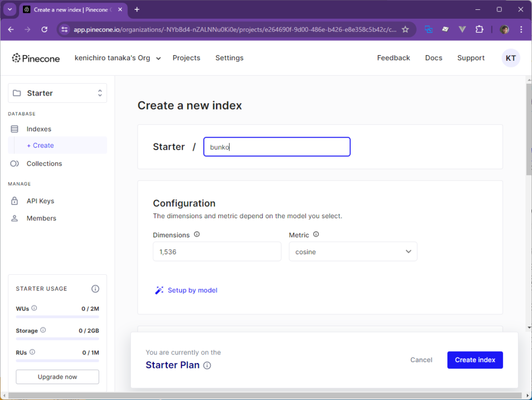
Task: Click the browser profile avatar
Action: pos(504,30)
